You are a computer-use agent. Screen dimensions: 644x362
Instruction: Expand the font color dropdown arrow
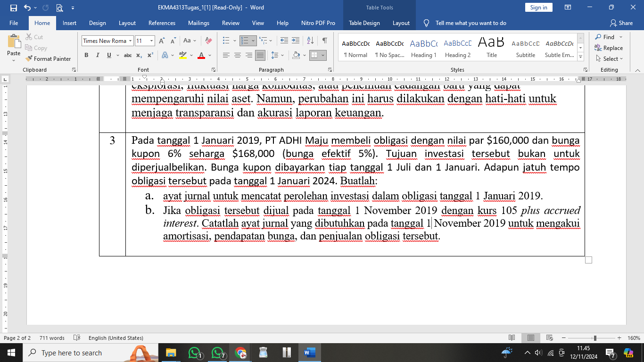(x=209, y=55)
